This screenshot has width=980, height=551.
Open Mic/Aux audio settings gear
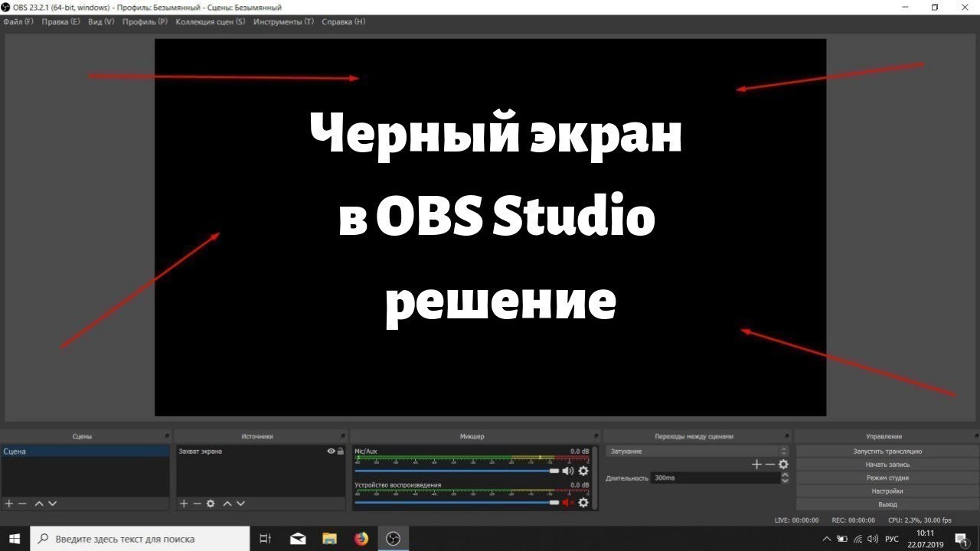click(583, 471)
